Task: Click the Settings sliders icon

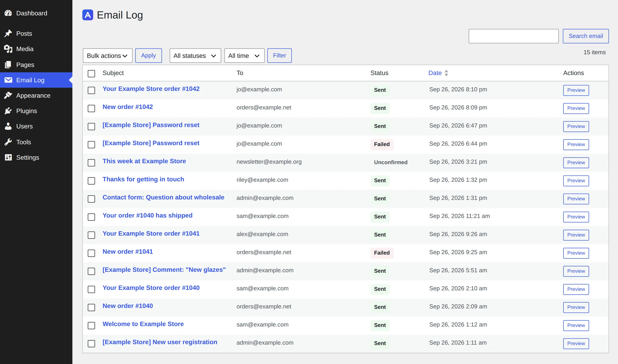Action: pyautogui.click(x=8, y=158)
